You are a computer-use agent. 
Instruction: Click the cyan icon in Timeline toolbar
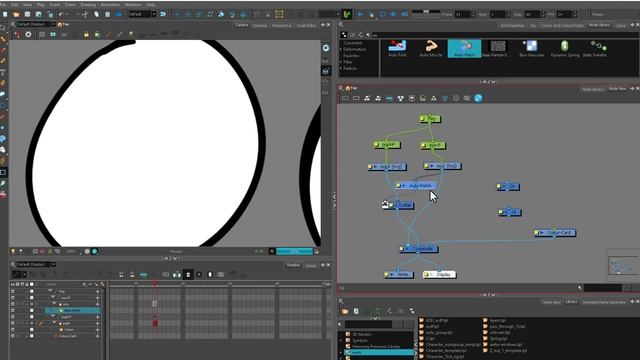tap(143, 274)
